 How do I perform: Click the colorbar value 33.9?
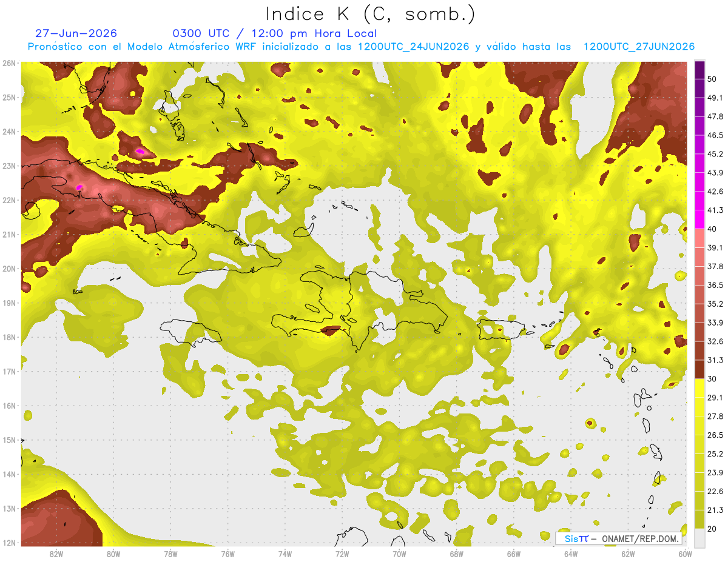715,323
